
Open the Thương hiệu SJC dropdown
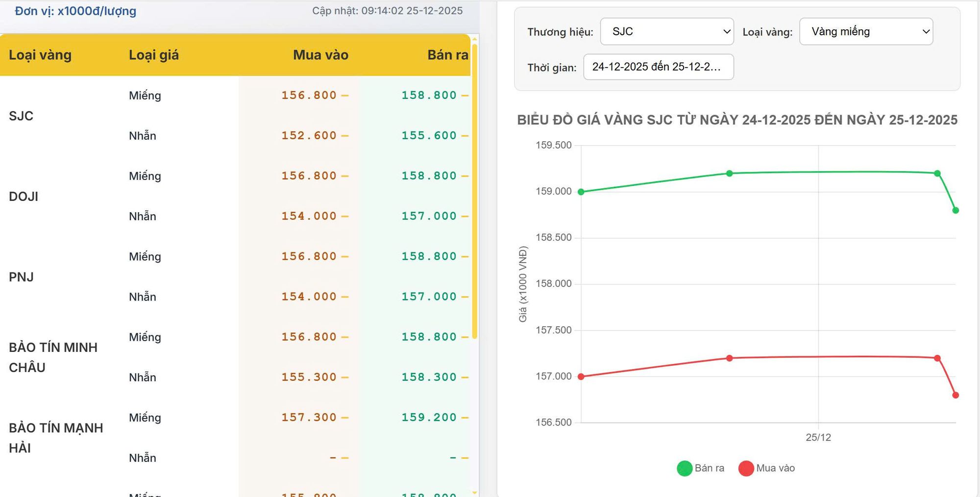pos(666,32)
